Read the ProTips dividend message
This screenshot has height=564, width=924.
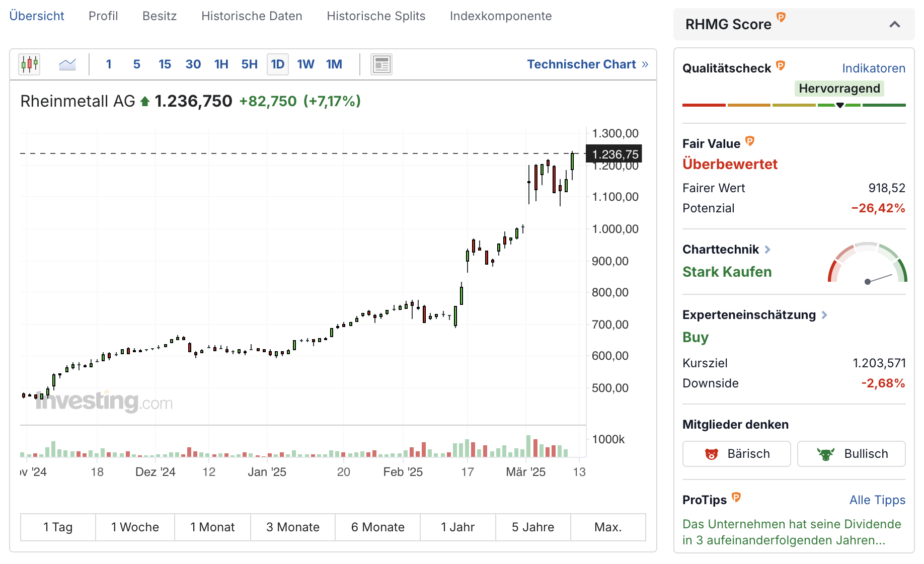click(792, 532)
